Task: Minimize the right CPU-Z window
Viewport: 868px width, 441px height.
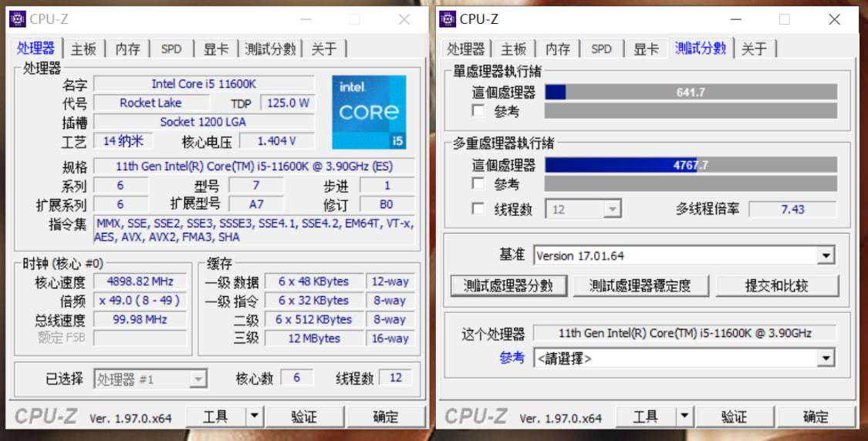Action: point(735,19)
